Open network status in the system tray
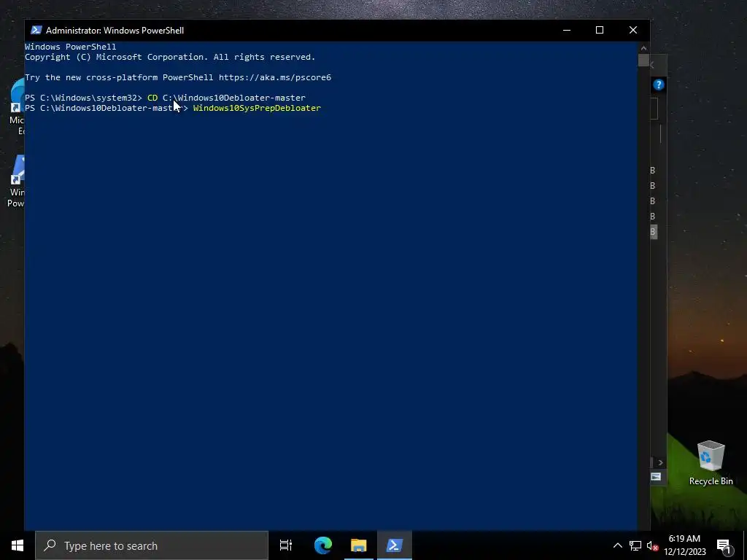The image size is (747, 560). point(635,545)
